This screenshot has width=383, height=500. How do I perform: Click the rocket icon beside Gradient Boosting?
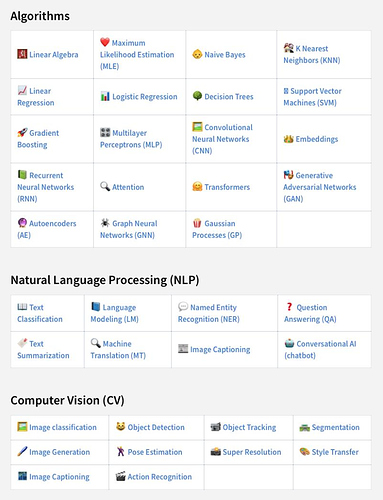22,132
